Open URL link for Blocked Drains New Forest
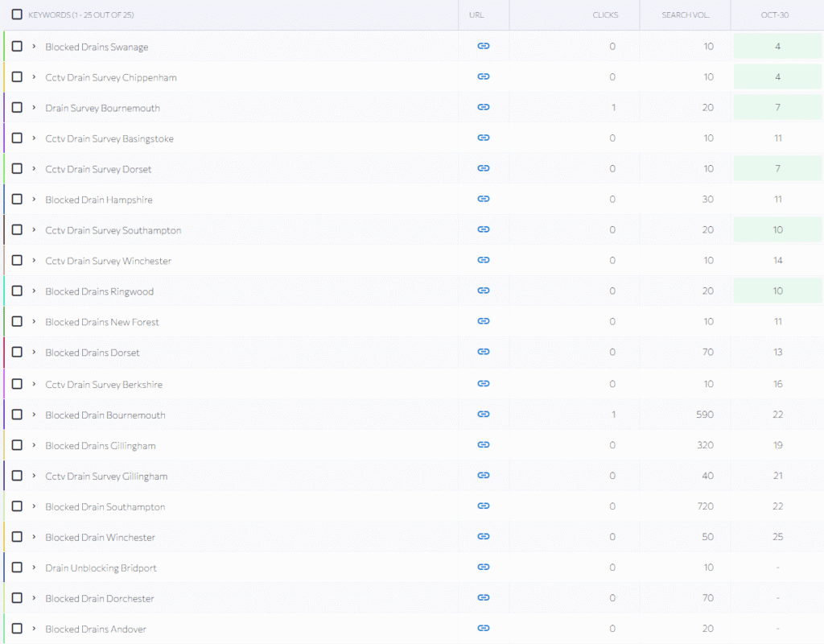Image resolution: width=824 pixels, height=644 pixels. [484, 321]
